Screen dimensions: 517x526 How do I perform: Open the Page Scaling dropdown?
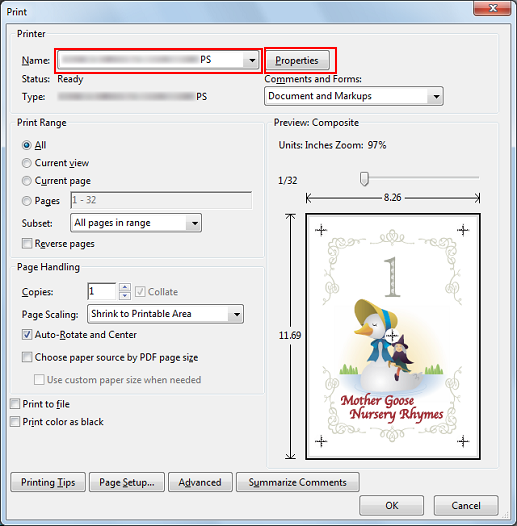tap(165, 314)
